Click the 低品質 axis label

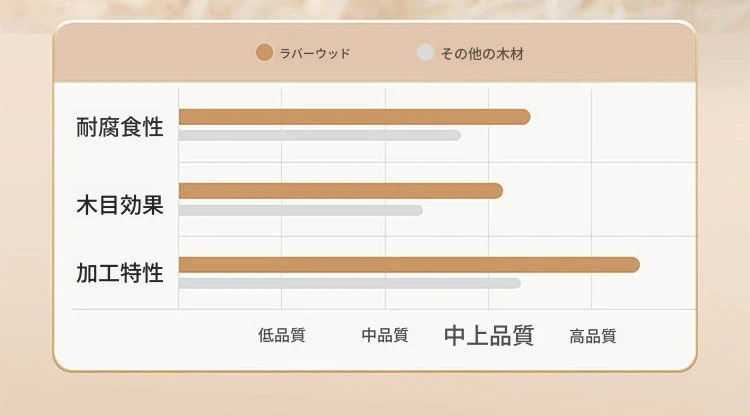pyautogui.click(x=282, y=335)
